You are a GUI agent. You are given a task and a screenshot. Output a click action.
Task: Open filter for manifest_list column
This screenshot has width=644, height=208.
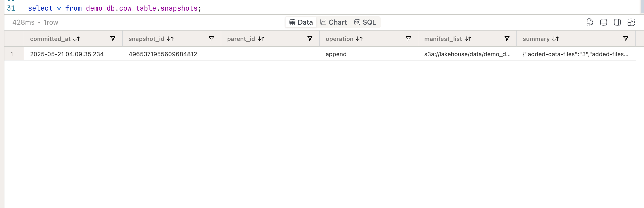[x=507, y=38]
